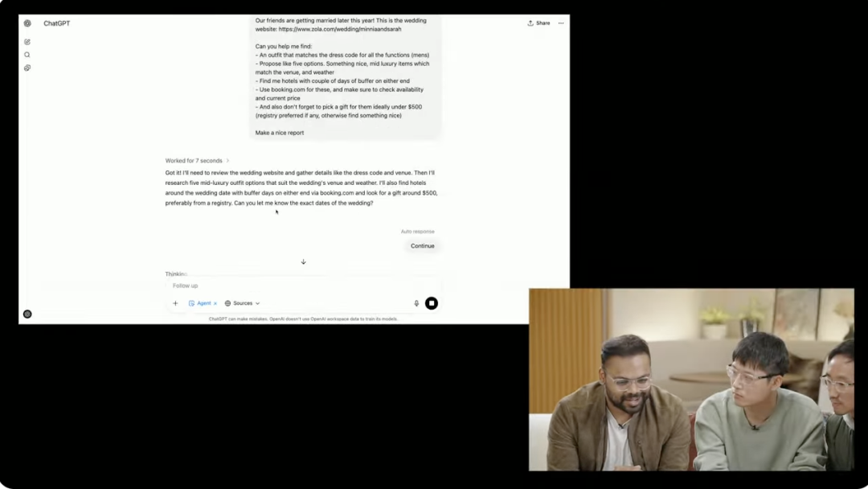868x489 pixels.
Task: Remove Agent mode with its x button
Action: pos(215,303)
